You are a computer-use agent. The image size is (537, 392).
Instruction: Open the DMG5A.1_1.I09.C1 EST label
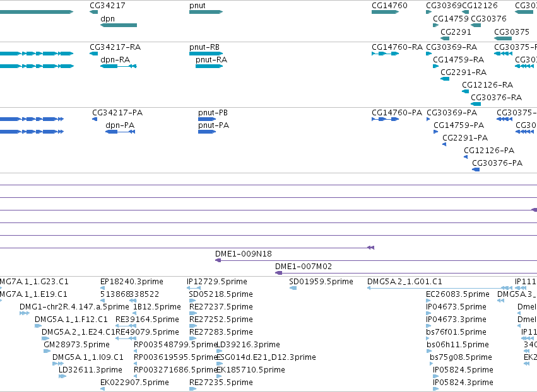click(88, 358)
